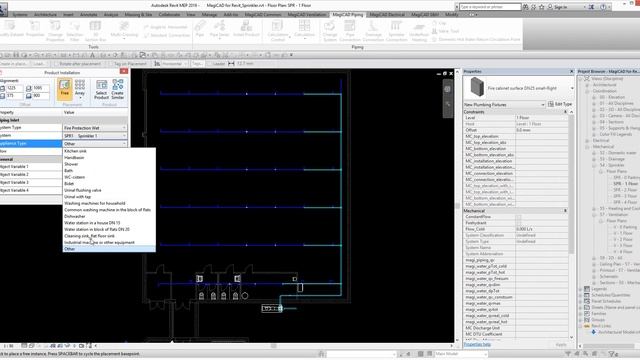This screenshot has height=360, width=640.
Task: Open the Help question mark icon
Action: [x=603, y=7]
